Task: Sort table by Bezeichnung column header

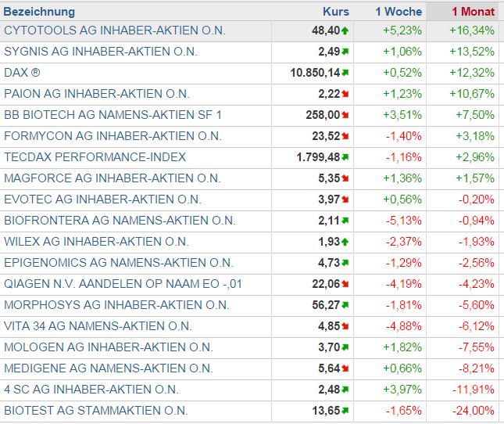Action: (x=40, y=12)
